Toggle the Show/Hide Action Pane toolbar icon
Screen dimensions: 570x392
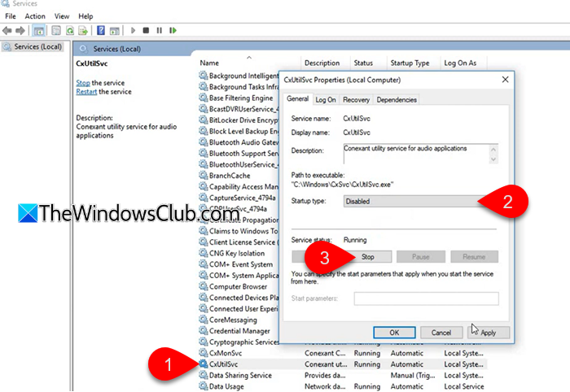click(x=115, y=31)
